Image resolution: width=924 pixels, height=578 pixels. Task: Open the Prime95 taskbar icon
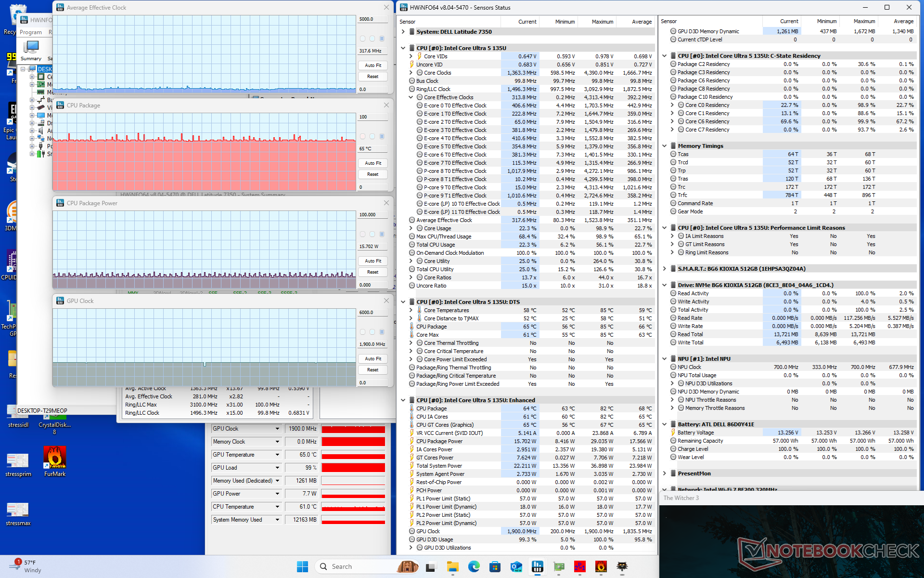(x=580, y=566)
